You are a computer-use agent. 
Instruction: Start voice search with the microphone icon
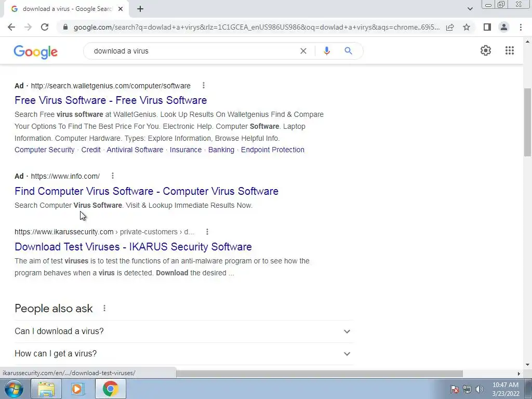(327, 51)
